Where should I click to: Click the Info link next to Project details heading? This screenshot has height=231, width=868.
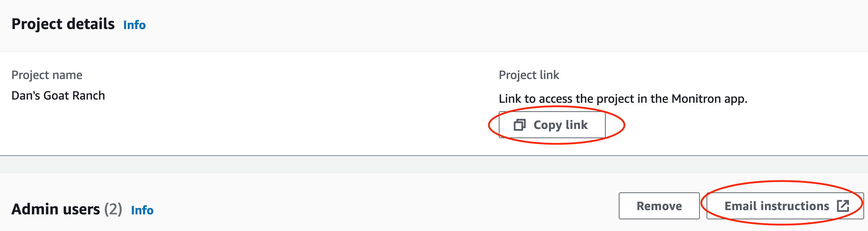[134, 25]
